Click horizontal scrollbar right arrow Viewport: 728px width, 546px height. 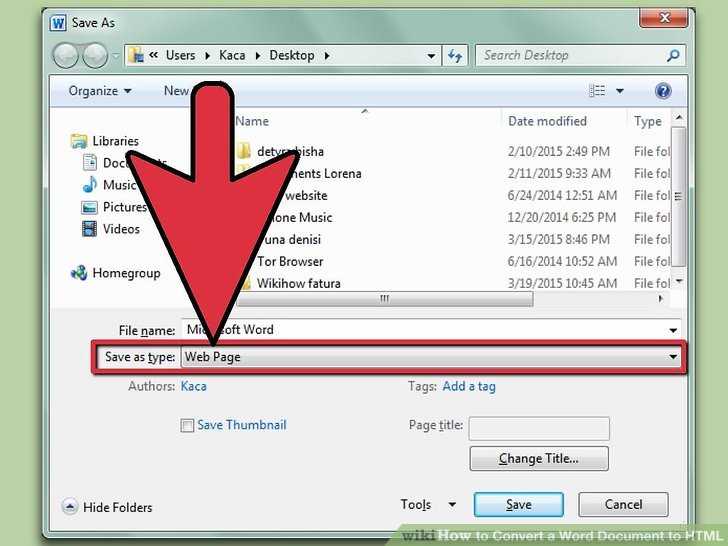[661, 299]
